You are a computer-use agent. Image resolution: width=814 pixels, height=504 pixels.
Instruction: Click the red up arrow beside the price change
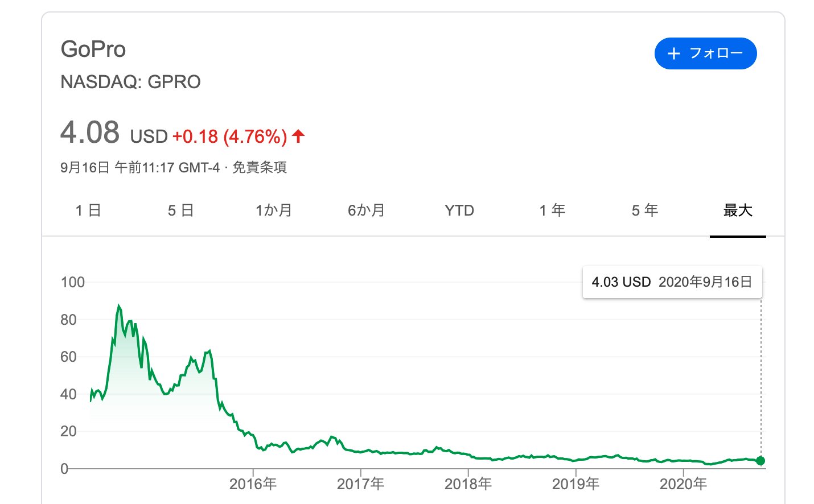click(x=298, y=136)
